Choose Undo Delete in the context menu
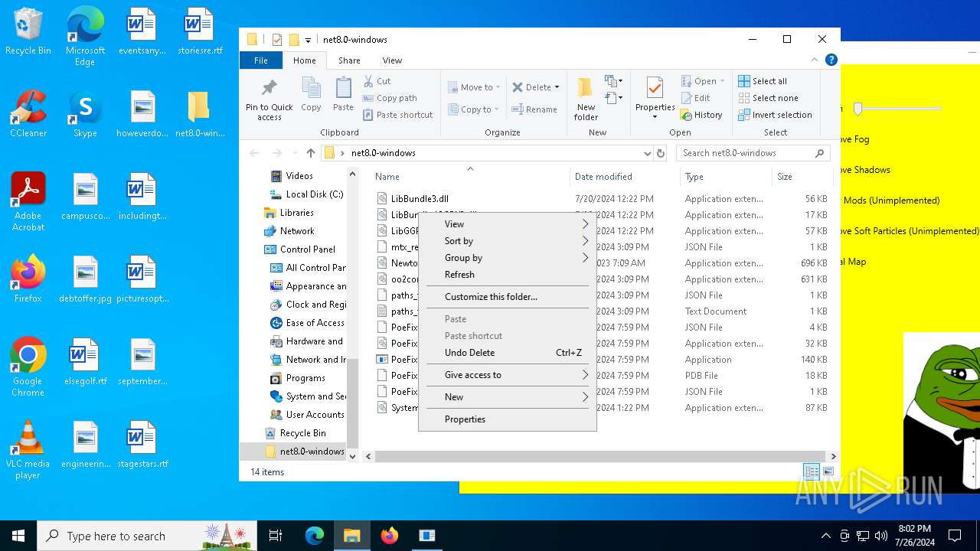 click(508, 353)
